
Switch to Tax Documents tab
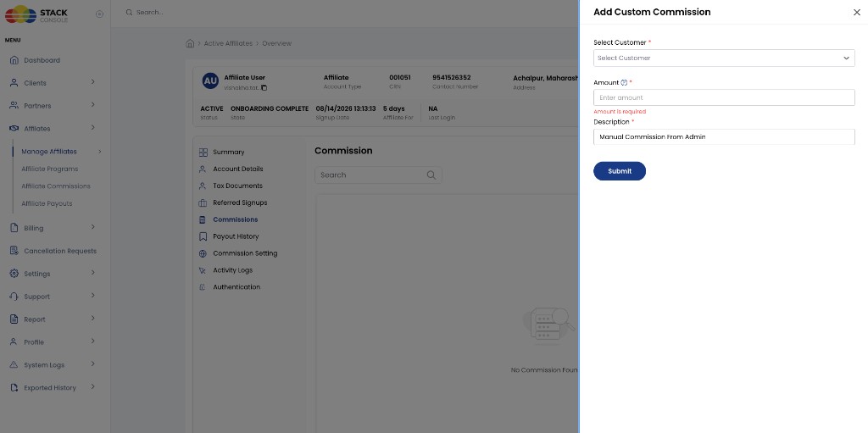click(237, 186)
